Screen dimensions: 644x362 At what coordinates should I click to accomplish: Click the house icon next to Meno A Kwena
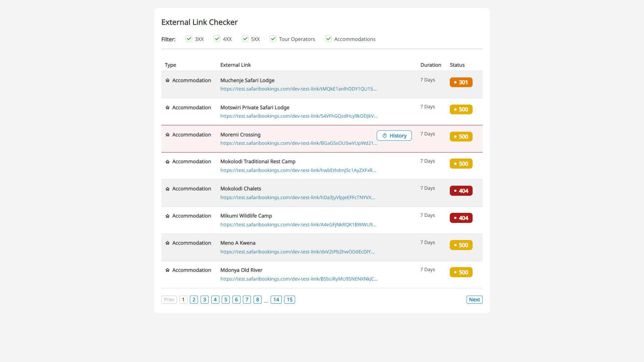(167, 243)
